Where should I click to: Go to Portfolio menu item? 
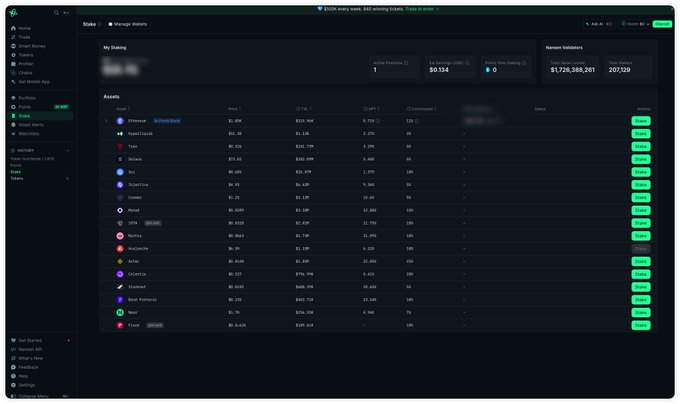[x=27, y=98]
